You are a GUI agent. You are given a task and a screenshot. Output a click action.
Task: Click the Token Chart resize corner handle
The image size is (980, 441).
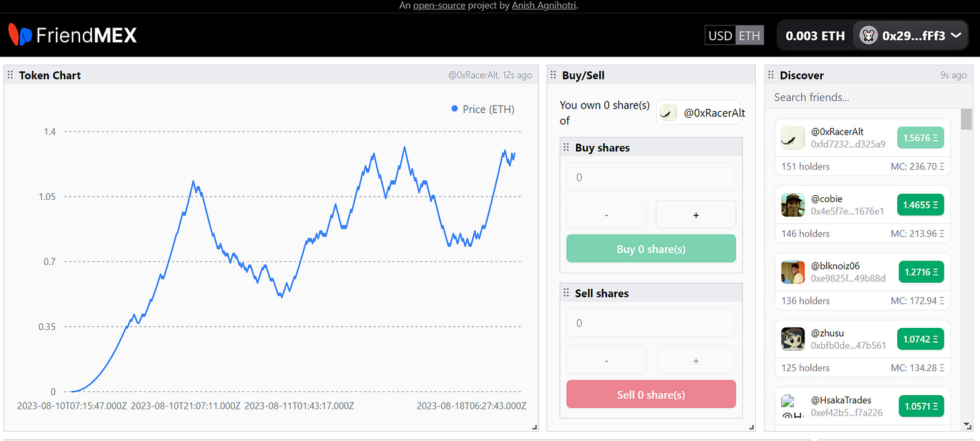click(534, 426)
